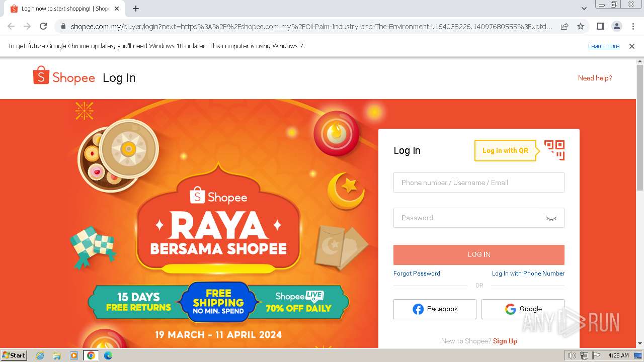Open the share page icon in the address bar
The height and width of the screenshot is (362, 644).
pos(565,26)
